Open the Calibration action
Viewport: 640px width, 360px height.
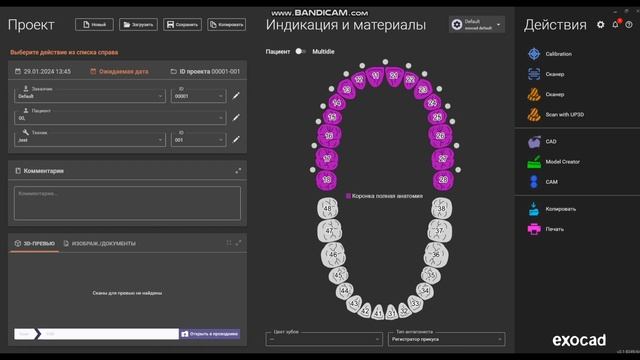549,54
